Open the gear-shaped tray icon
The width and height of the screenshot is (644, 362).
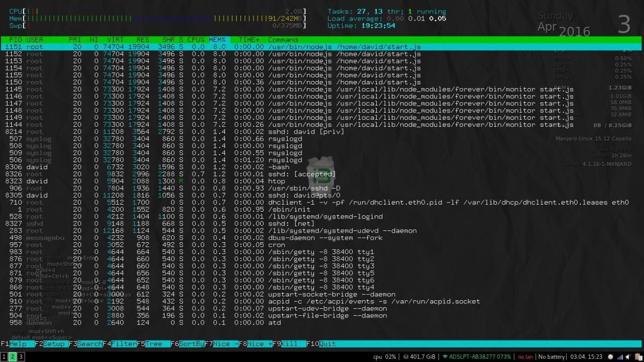click(x=611, y=357)
